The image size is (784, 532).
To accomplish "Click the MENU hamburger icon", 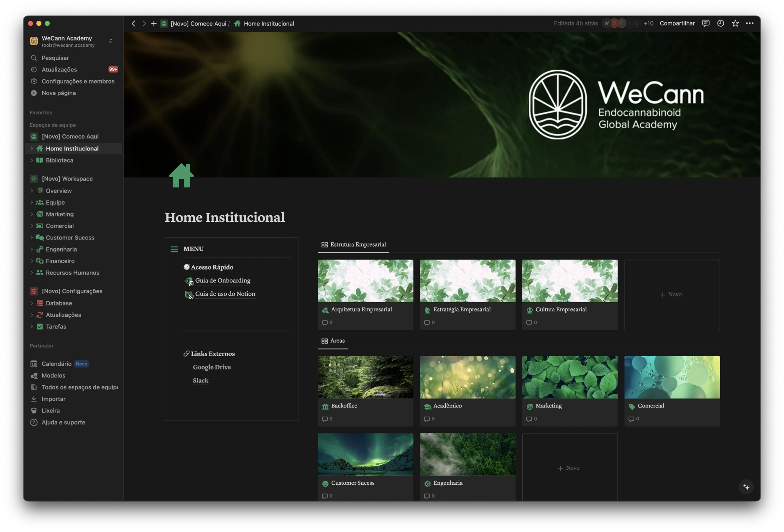I will 174,249.
